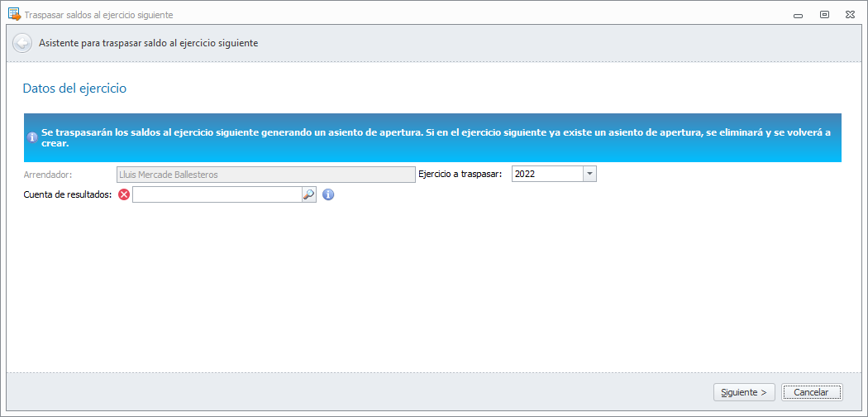Click the back arrow in the wizard header

pos(22,43)
